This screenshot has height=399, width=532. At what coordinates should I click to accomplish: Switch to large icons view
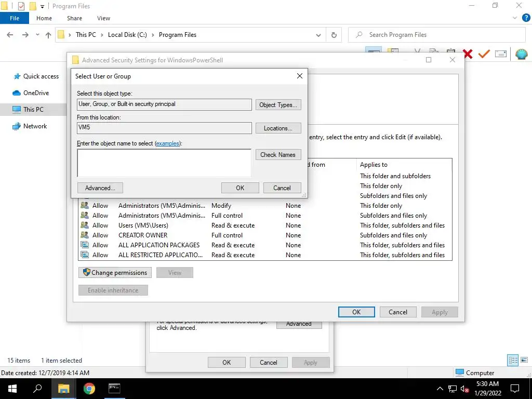point(524,361)
